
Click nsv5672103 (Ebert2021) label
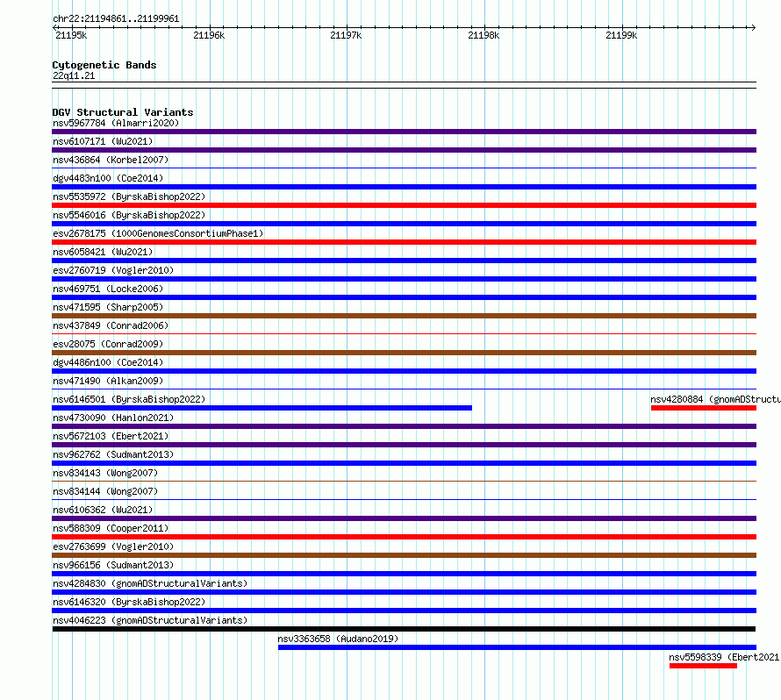click(111, 436)
